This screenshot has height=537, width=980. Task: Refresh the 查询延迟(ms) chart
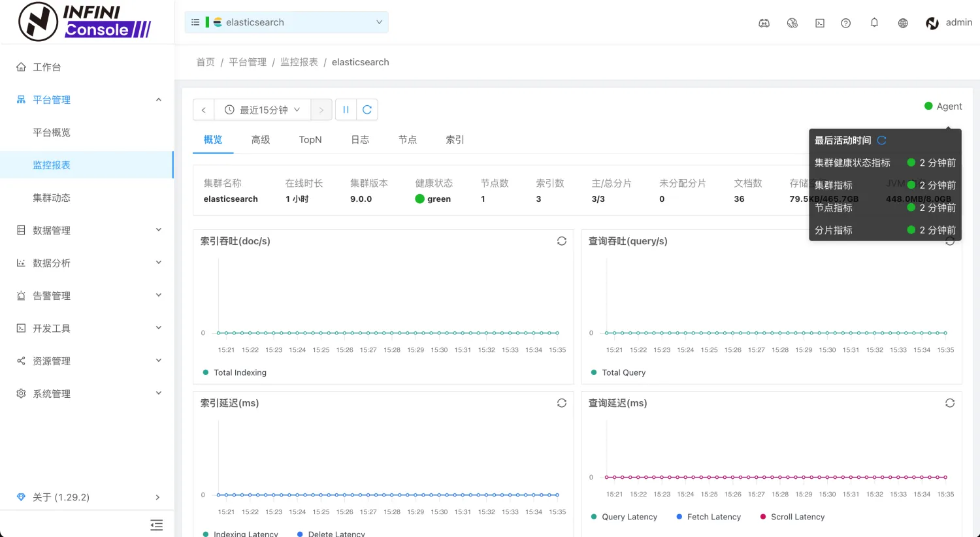click(x=950, y=403)
